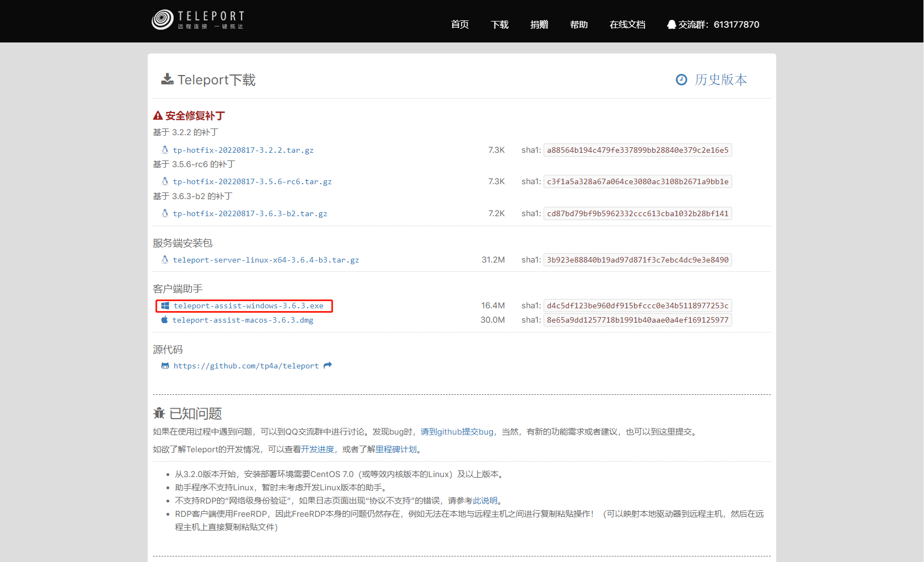This screenshot has height=562, width=924.
Task: Click the 安全修复补丁 heading
Action: point(195,116)
